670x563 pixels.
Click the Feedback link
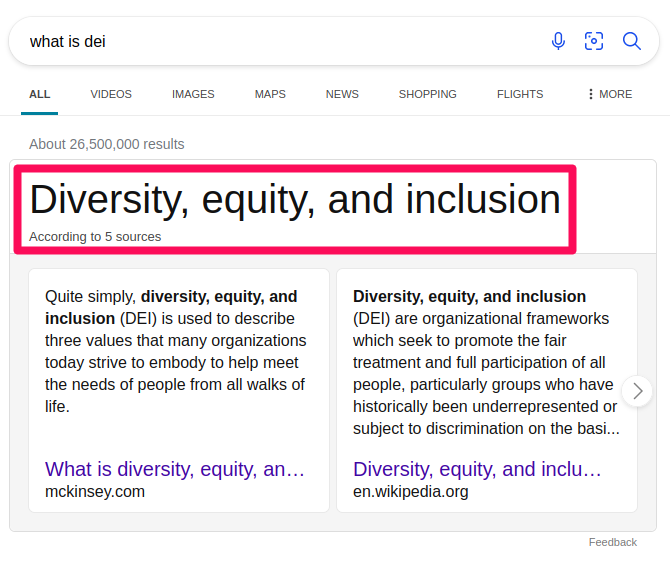click(x=612, y=542)
